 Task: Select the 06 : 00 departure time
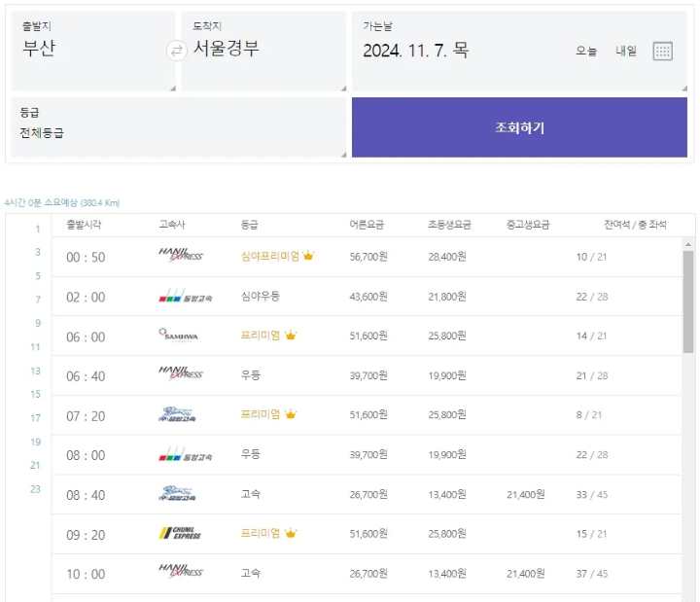(x=86, y=336)
